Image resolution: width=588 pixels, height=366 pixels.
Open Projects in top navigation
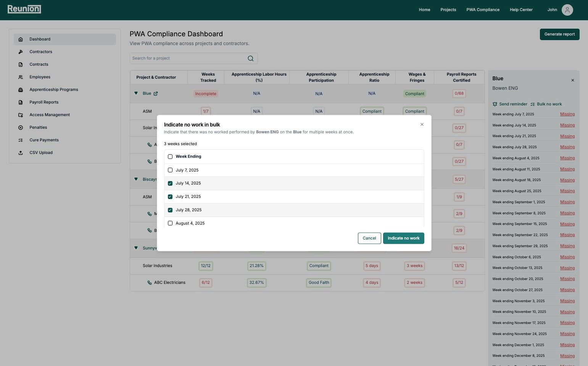(x=448, y=10)
